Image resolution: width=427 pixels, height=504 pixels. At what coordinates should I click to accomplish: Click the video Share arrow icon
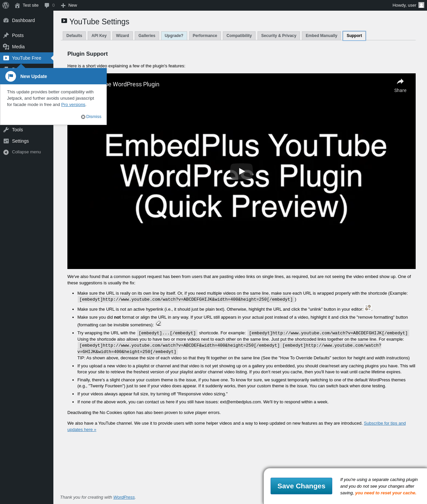pyautogui.click(x=400, y=82)
